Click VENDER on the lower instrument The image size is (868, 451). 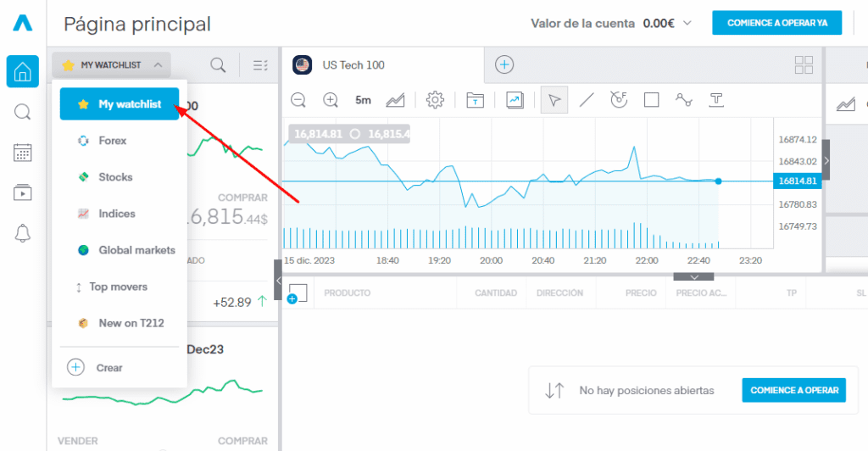(x=77, y=441)
